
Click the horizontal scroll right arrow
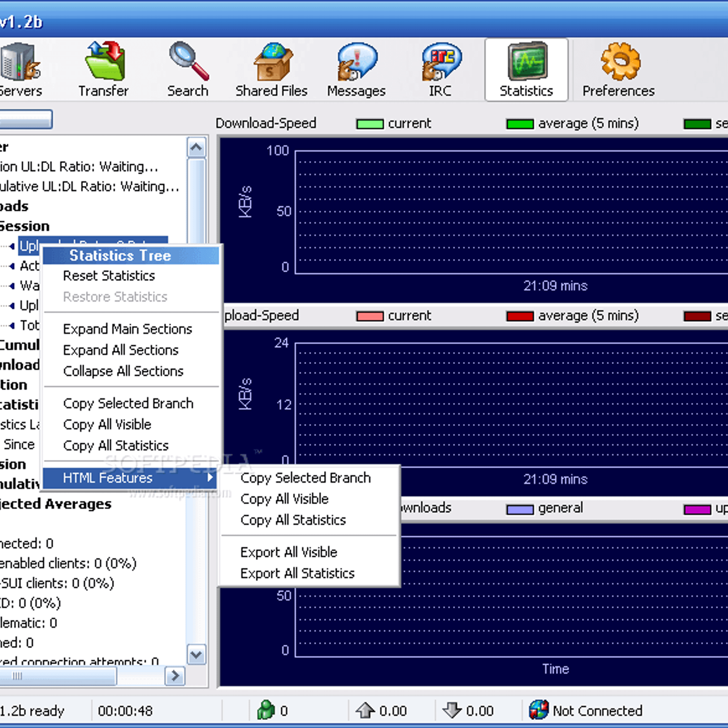coord(175,676)
